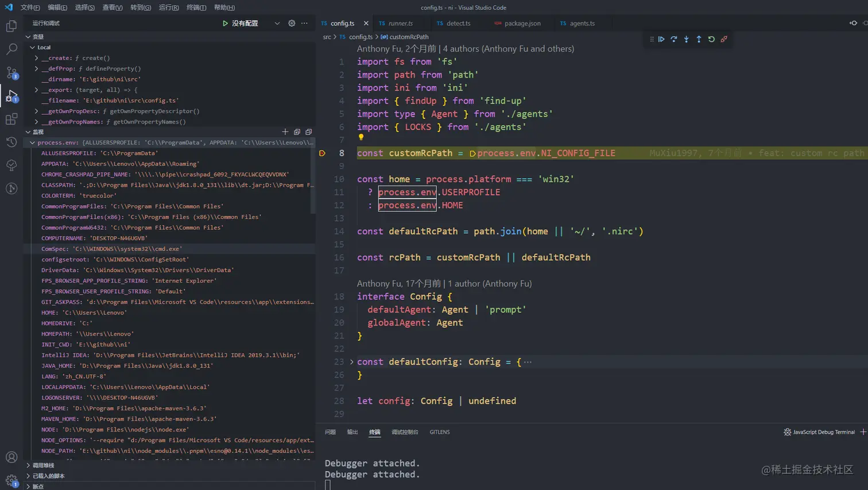Click into the terminal input area
This screenshot has width=868, height=490.
click(328, 485)
